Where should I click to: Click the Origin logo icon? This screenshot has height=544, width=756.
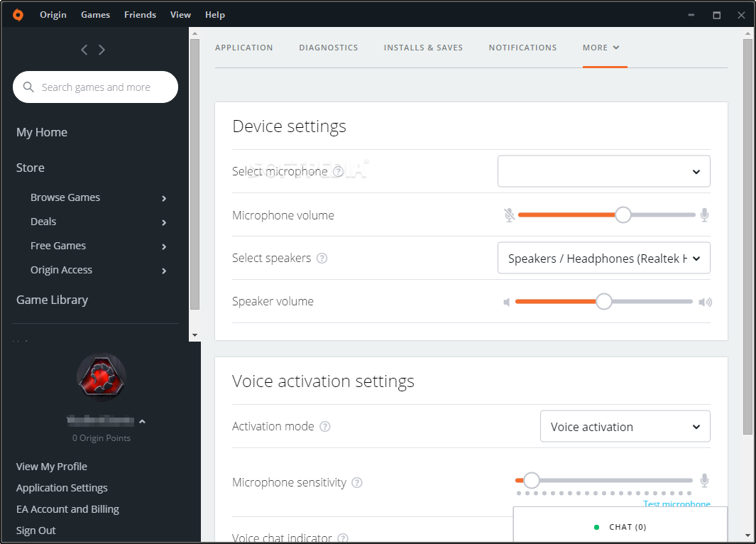pos(18,15)
